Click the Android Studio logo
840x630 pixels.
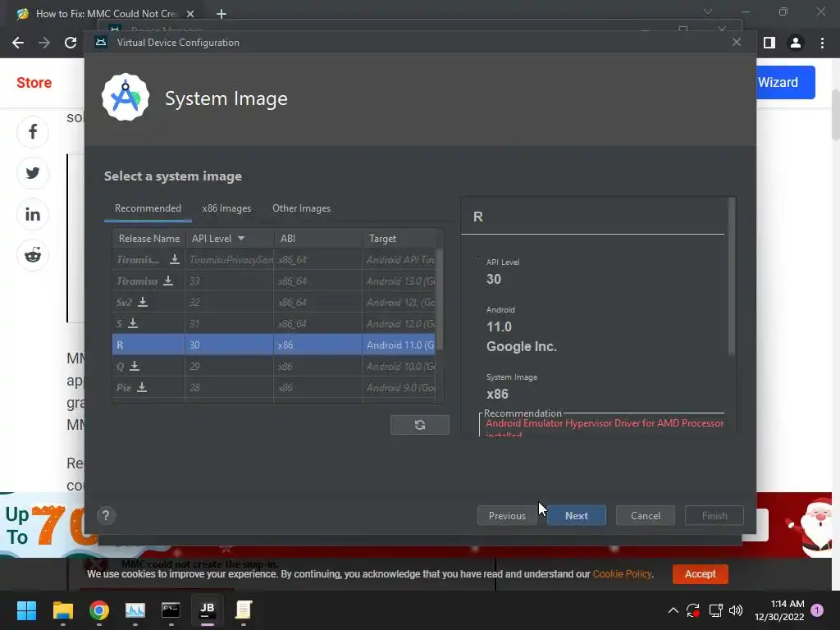pos(126,97)
